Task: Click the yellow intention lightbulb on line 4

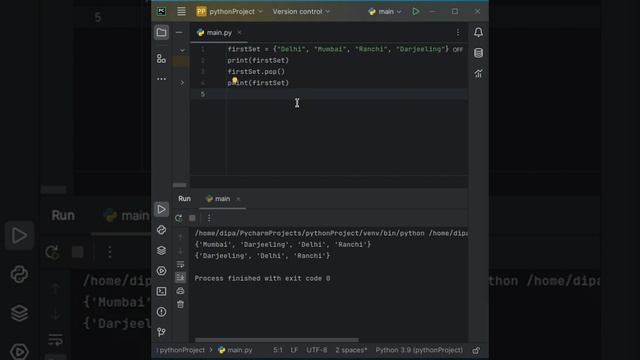Action: [x=235, y=80]
